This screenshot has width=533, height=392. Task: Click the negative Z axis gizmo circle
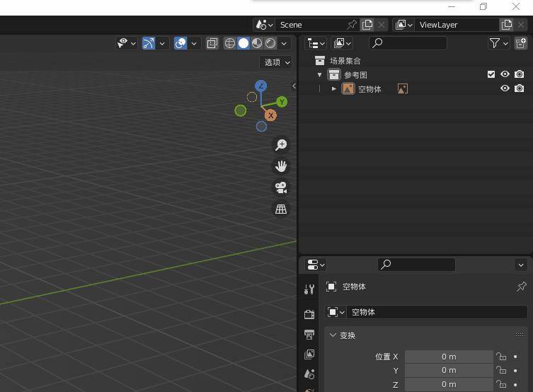pyautogui.click(x=261, y=127)
